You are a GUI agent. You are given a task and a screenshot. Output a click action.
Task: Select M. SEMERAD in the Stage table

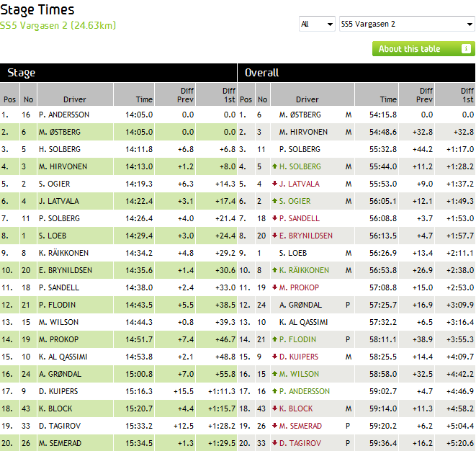click(60, 444)
